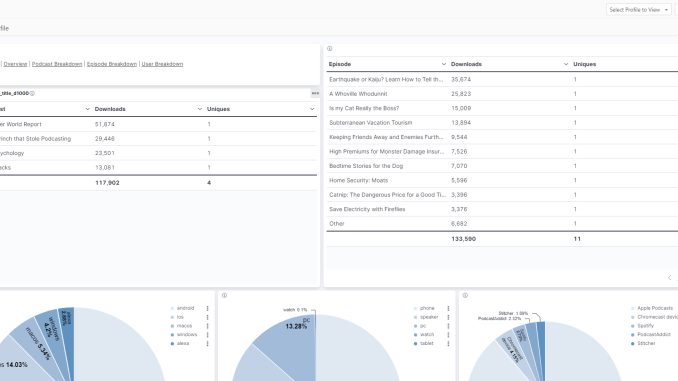Expand Downloads column chevron in Episode table
This screenshot has width=678, height=381.
pyautogui.click(x=566, y=64)
